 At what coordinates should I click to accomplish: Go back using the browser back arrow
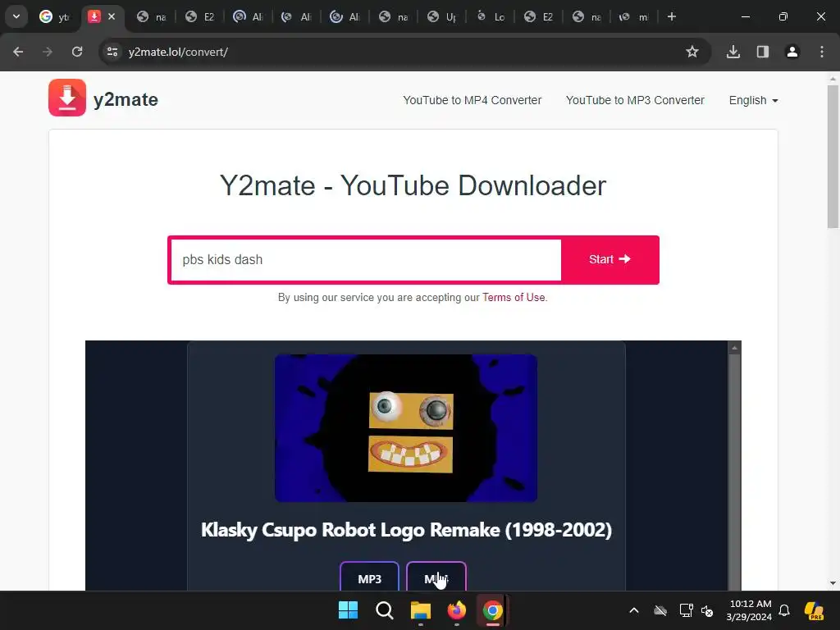pyautogui.click(x=18, y=52)
